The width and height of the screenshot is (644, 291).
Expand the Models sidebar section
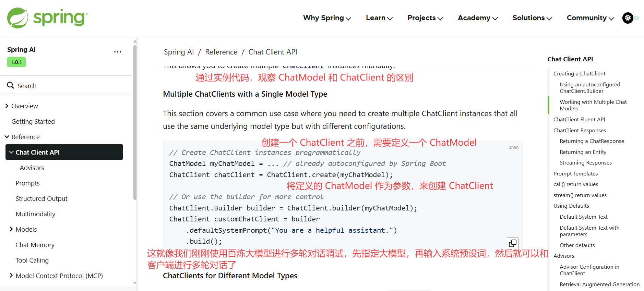coord(11,229)
